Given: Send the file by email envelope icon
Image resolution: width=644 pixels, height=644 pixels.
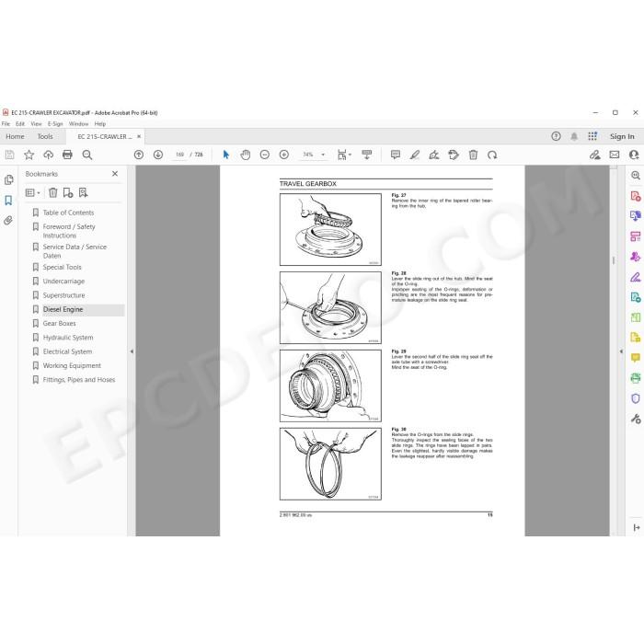Looking at the screenshot, I should [615, 155].
